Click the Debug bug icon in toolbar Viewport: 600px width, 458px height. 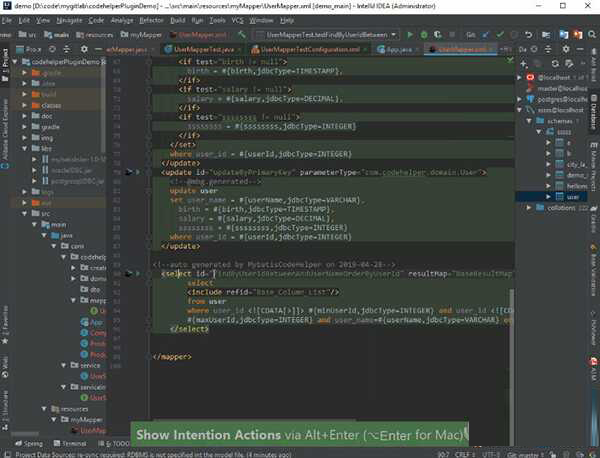[x=424, y=34]
